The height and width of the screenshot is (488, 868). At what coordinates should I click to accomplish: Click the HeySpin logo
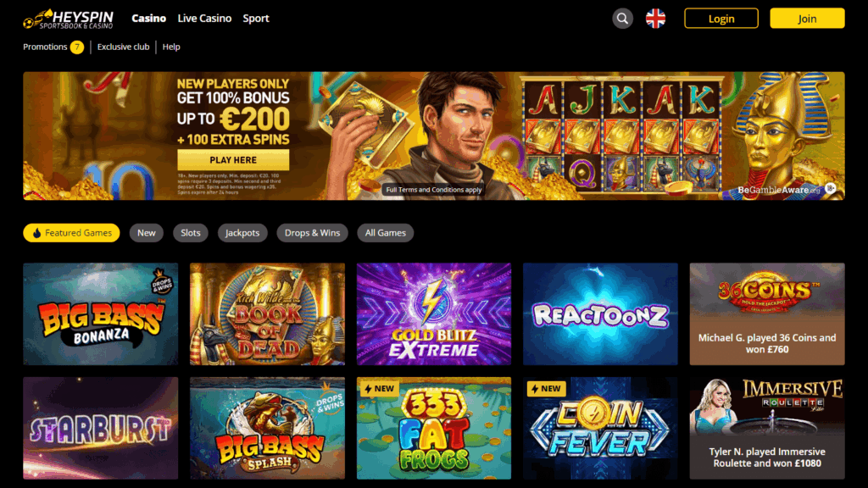68,19
